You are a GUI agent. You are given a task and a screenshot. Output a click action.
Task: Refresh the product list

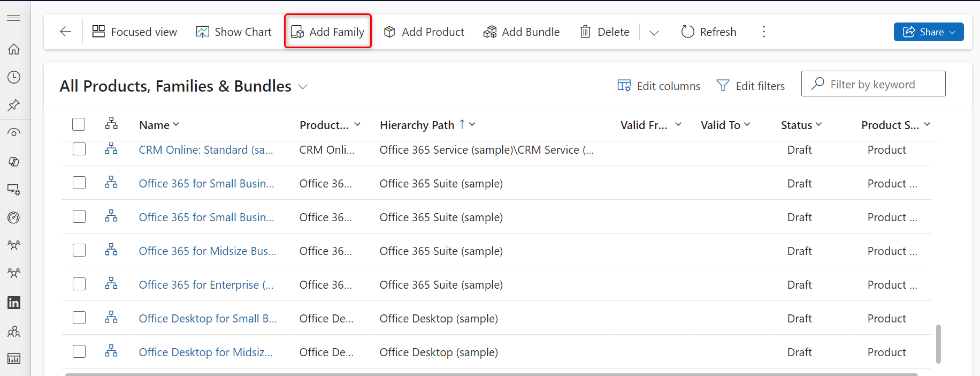tap(709, 32)
